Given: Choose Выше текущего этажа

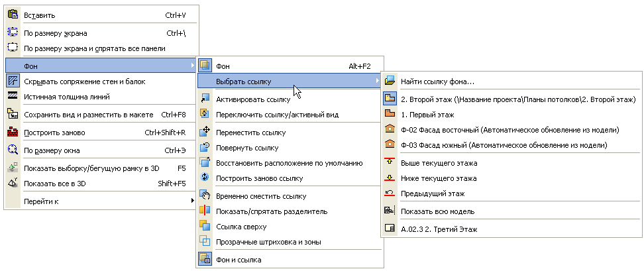Looking at the screenshot, I should click(x=511, y=162).
